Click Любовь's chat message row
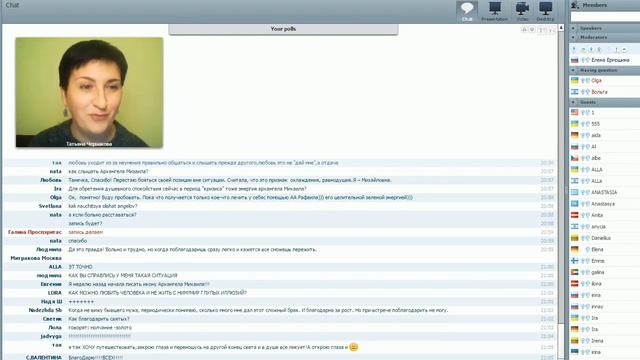 (x=280, y=180)
